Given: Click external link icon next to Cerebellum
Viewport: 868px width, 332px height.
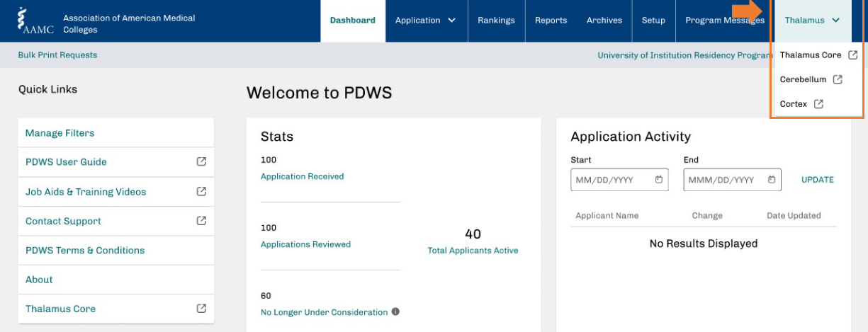Looking at the screenshot, I should tap(838, 79).
